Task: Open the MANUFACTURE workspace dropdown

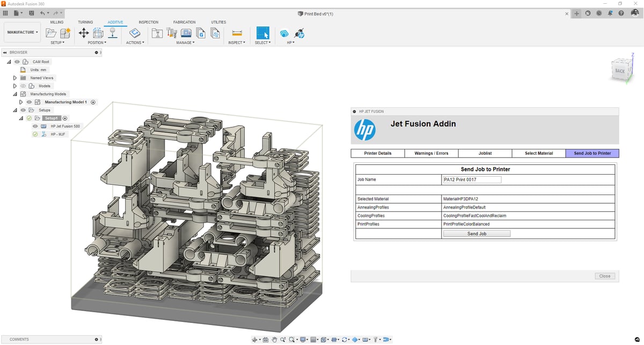Action: point(23,32)
